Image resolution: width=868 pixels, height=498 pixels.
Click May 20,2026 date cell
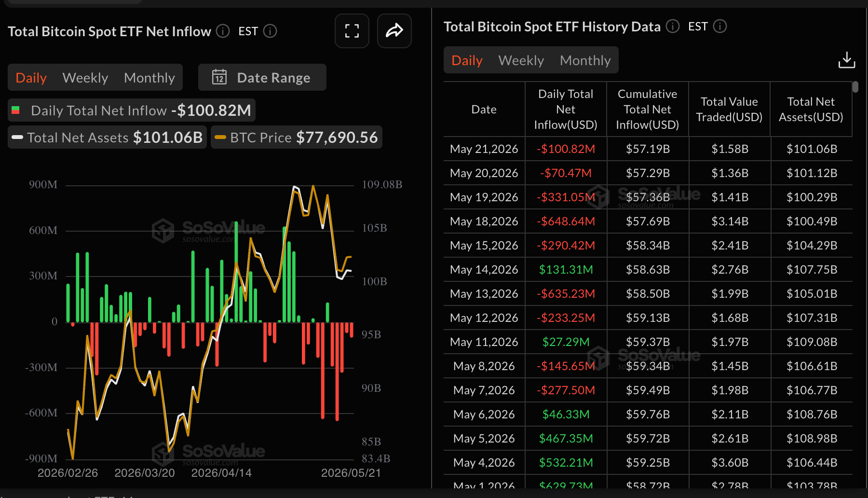click(x=484, y=173)
